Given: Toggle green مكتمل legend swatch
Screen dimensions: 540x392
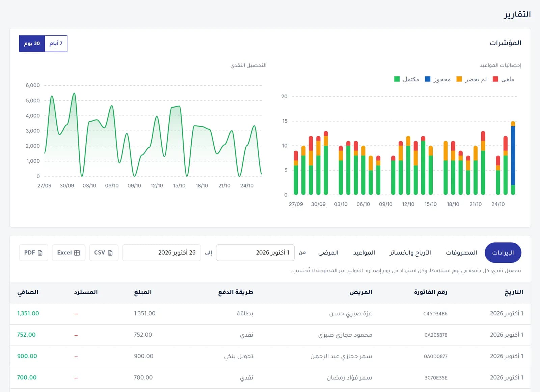Looking at the screenshot, I should 397,79.
